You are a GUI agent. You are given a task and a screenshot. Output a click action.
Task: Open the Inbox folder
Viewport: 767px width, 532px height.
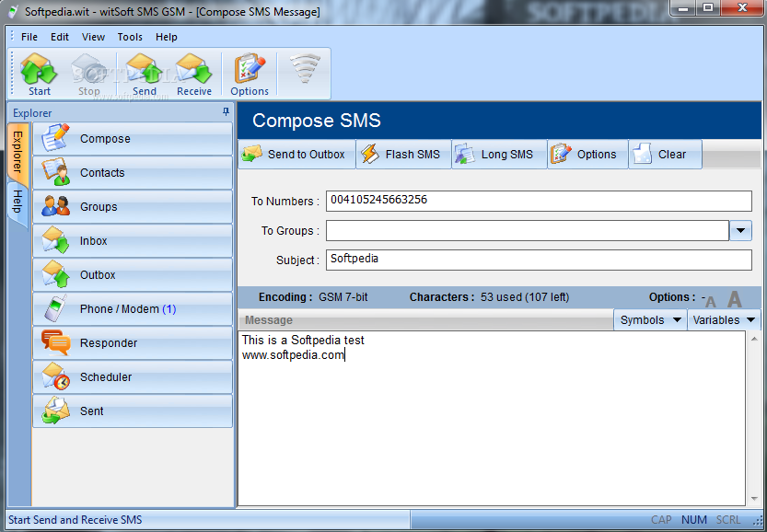coord(133,240)
